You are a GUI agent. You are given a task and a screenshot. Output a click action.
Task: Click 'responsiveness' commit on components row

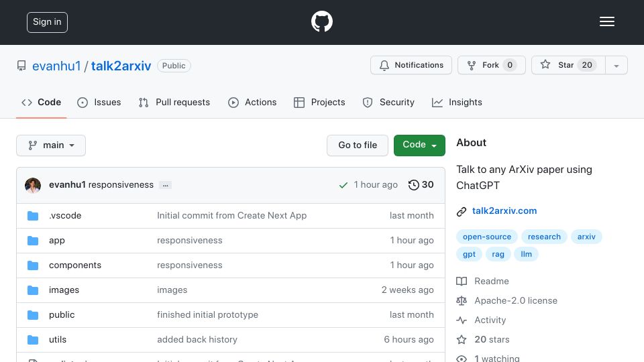tap(189, 265)
